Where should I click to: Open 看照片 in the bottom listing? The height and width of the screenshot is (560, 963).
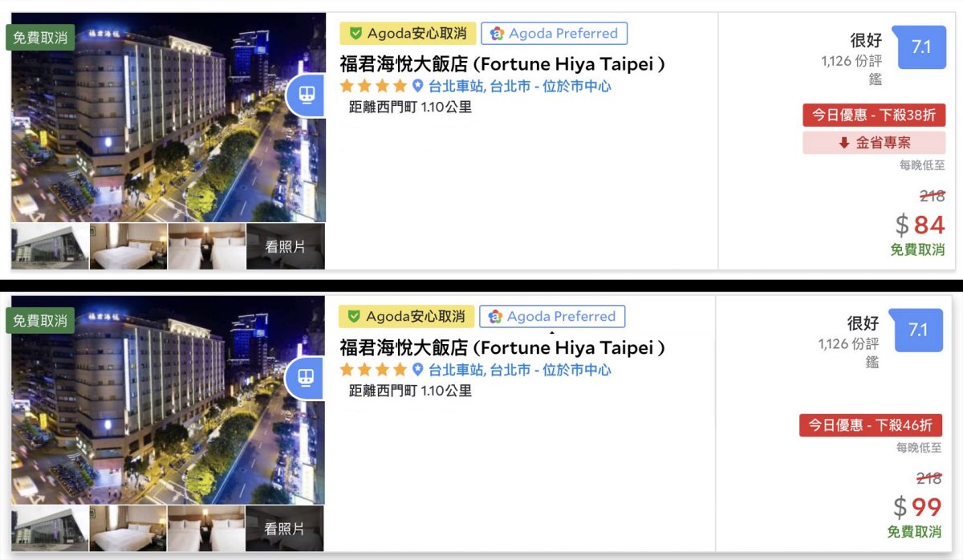286,529
